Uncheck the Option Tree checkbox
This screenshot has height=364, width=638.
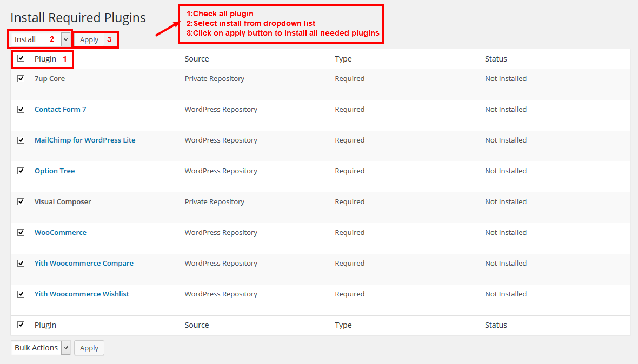(21, 171)
